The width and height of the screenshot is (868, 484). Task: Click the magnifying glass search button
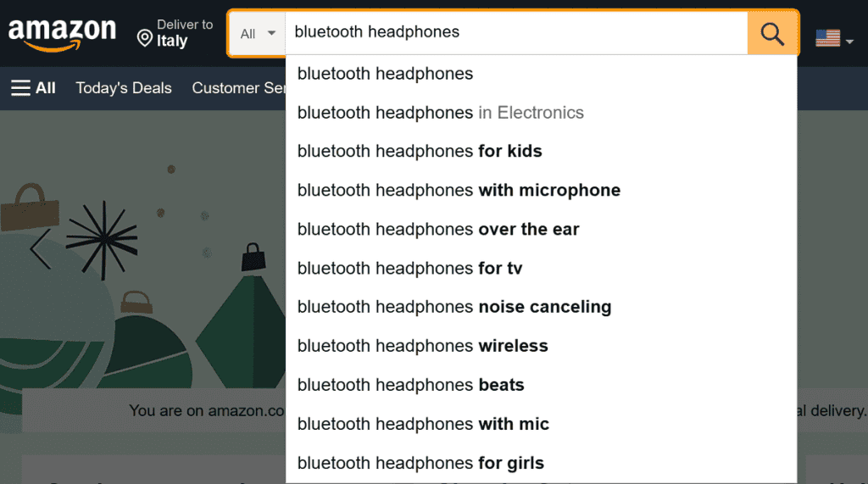pyautogui.click(x=772, y=33)
